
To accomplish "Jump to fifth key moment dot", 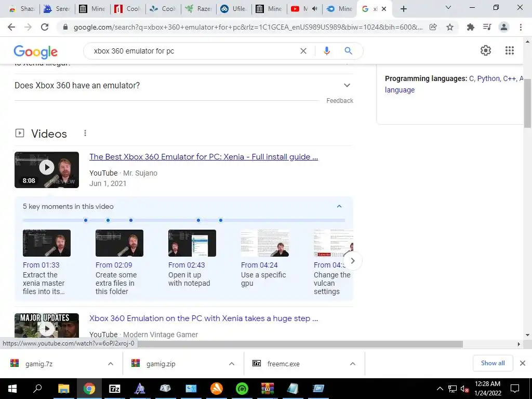I will 221,220.
